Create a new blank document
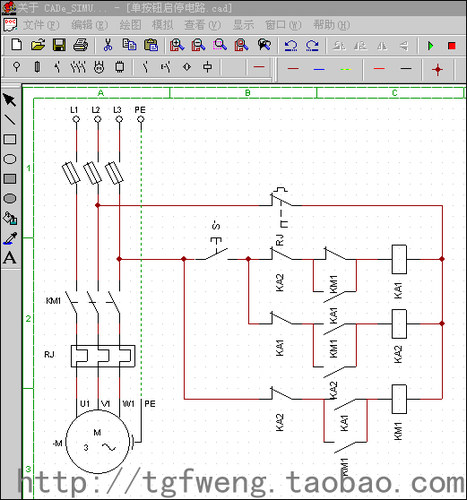467x500 pixels. coord(16,45)
